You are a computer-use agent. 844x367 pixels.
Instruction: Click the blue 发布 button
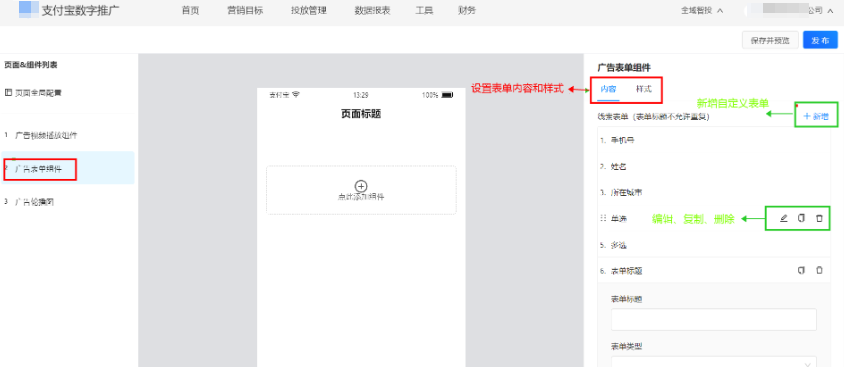pos(820,40)
